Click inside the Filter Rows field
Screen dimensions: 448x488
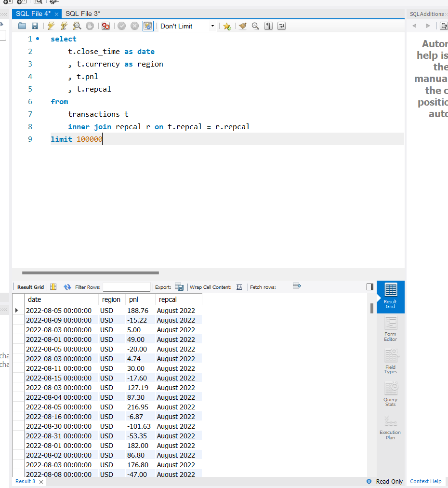pos(126,286)
